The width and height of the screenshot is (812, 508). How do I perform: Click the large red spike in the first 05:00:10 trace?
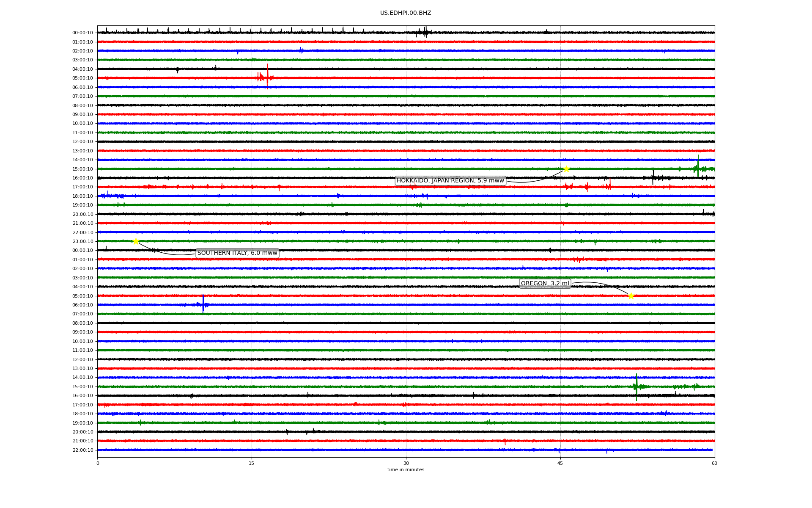[x=267, y=77]
